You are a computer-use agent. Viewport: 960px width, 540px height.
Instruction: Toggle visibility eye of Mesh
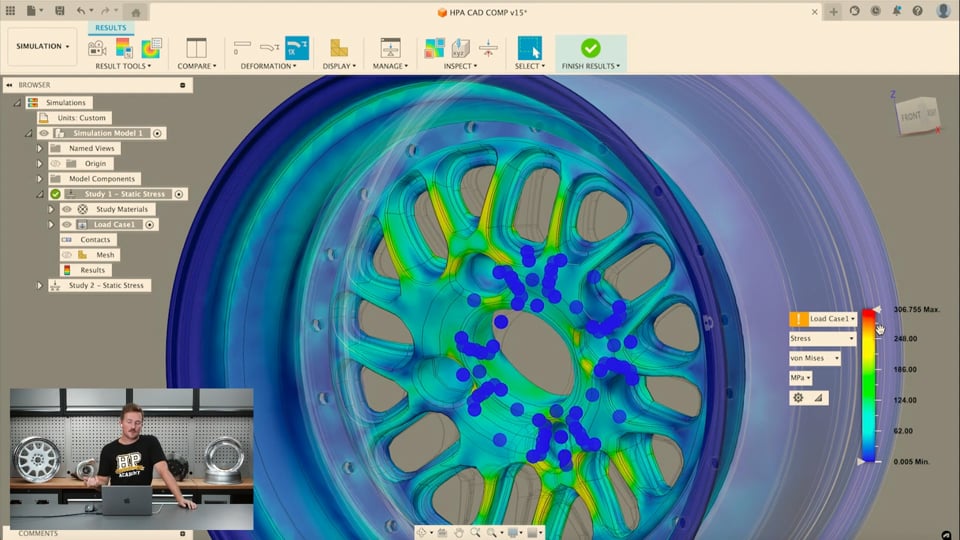(x=67, y=255)
